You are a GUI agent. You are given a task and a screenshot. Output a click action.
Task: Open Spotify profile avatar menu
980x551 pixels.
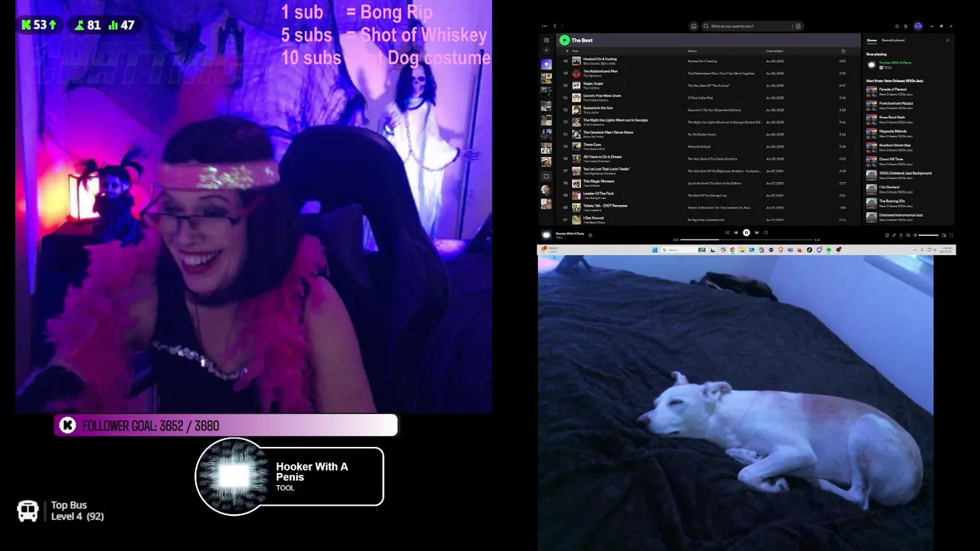(918, 26)
